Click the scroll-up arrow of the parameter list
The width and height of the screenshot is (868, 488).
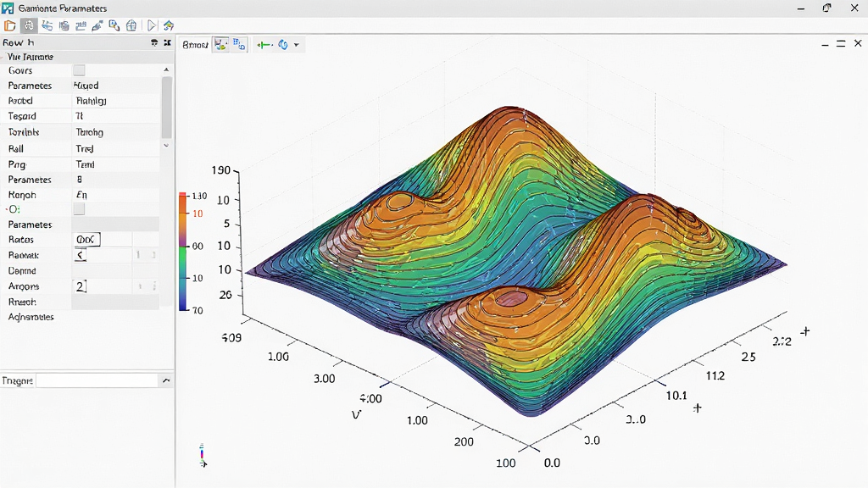coord(166,69)
